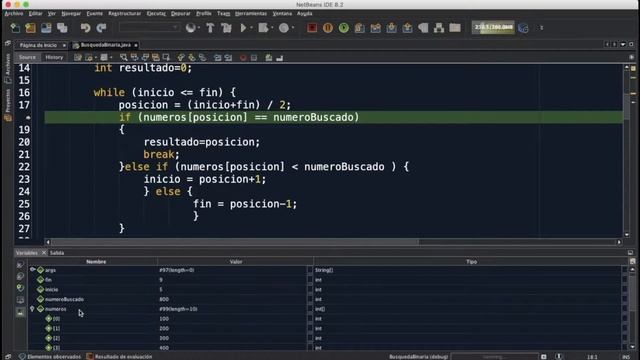Click the Apply Code Changes icon
Screen dimensions: 640x360
tap(439, 28)
